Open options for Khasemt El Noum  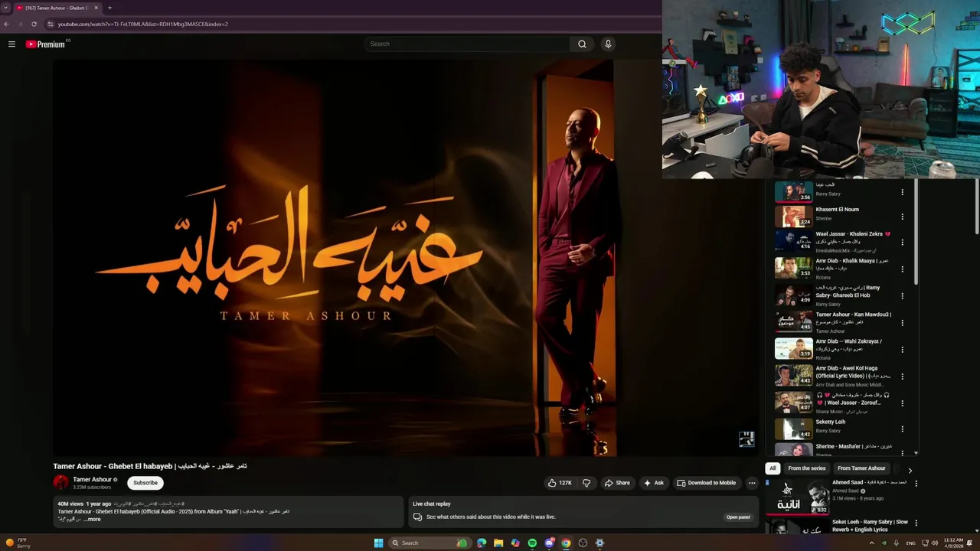pyautogui.click(x=902, y=217)
